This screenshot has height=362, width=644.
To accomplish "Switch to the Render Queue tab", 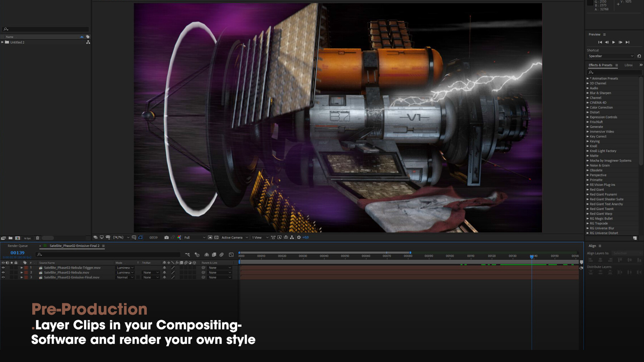I will tap(18, 246).
